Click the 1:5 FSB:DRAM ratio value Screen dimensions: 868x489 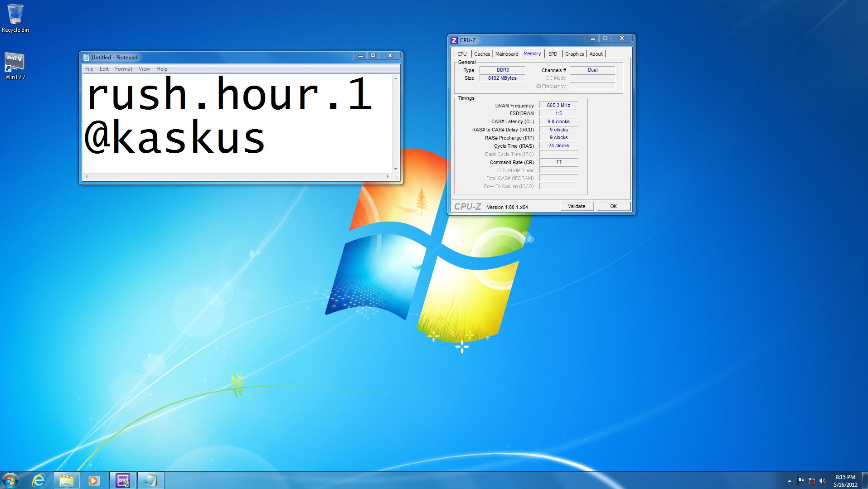coord(558,113)
